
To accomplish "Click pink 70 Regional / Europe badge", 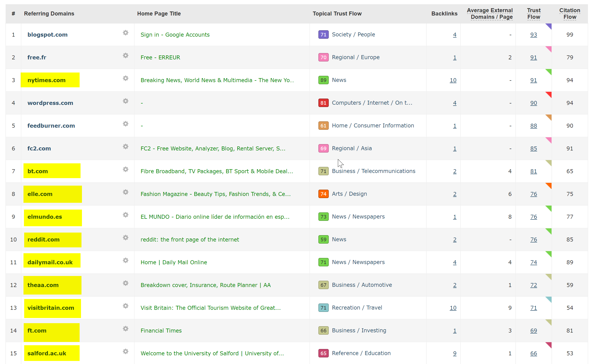I will click(x=323, y=57).
